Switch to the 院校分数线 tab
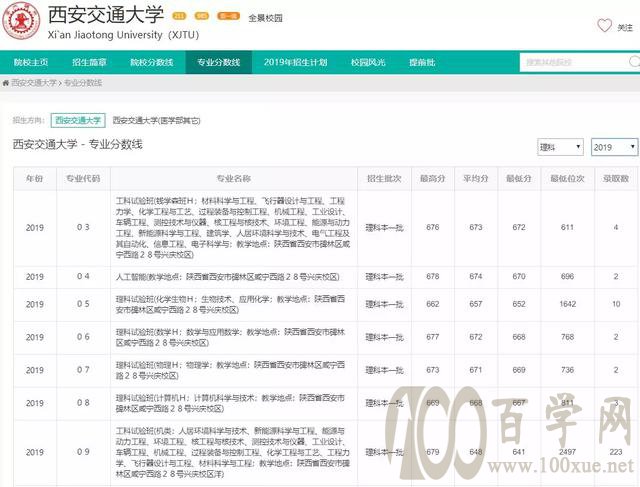The image size is (640, 487). [x=151, y=62]
